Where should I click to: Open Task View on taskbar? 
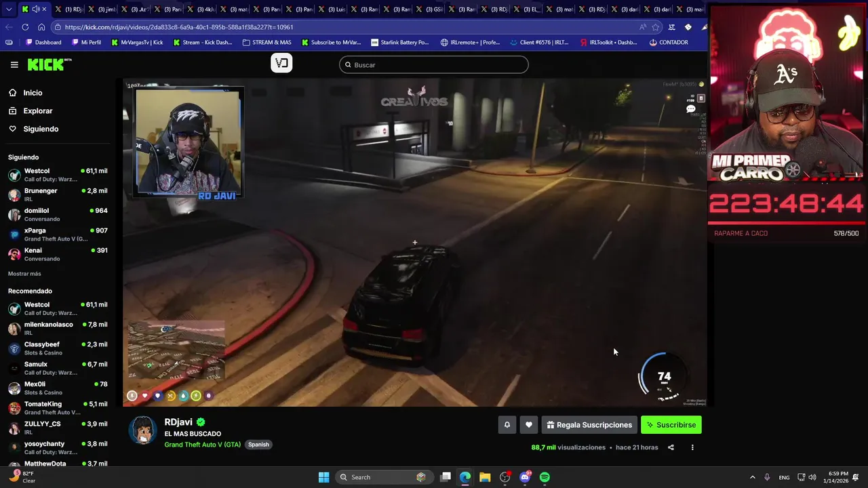(x=446, y=477)
